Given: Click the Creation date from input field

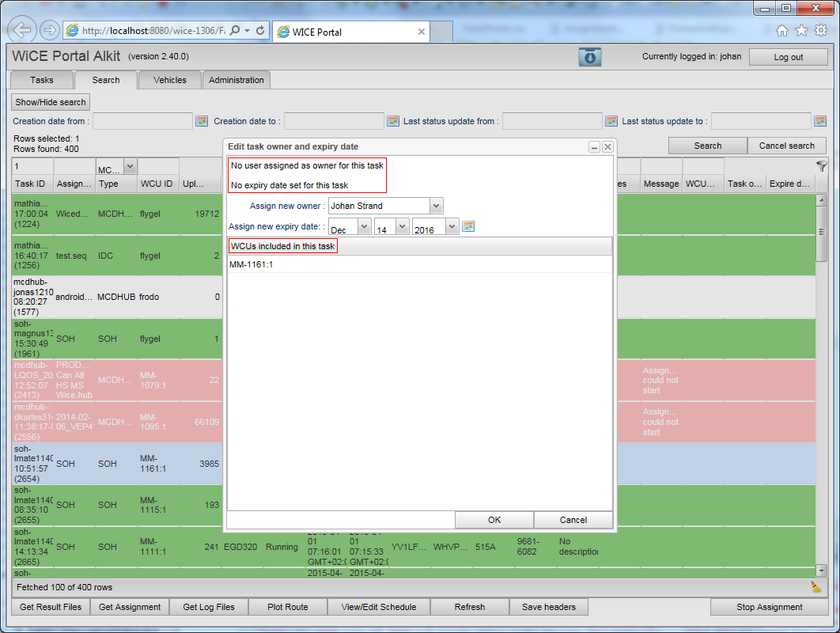Looking at the screenshot, I should tap(142, 121).
